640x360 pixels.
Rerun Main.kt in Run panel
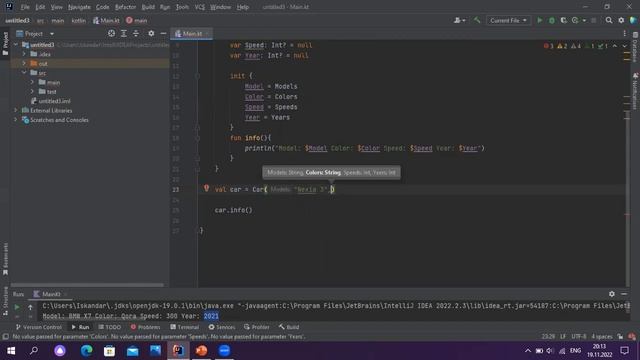tap(17, 307)
